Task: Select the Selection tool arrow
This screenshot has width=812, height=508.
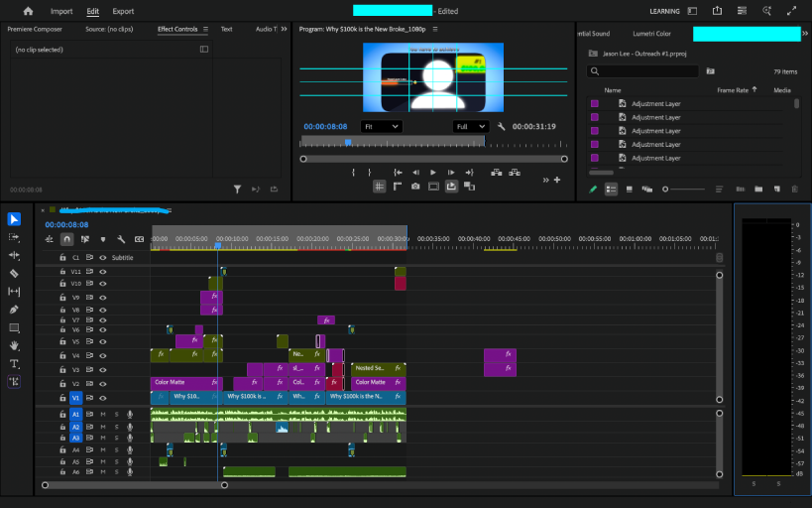Action: pos(14,219)
